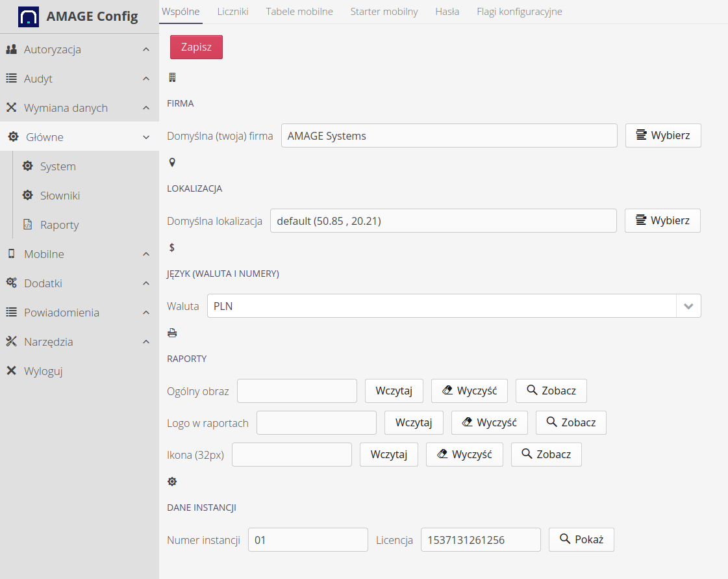Screen dimensions: 728x579
Task: Expand the Audyt sidebar section
Action: coord(146,79)
